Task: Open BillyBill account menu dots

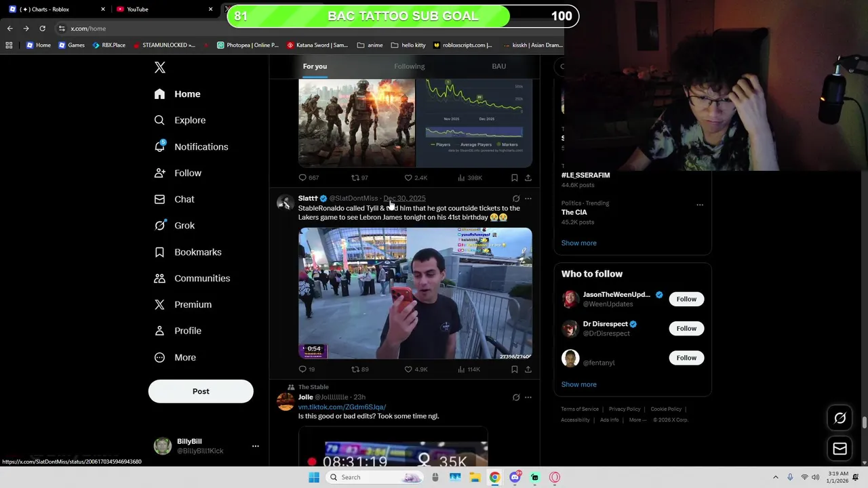Action: 256,446
